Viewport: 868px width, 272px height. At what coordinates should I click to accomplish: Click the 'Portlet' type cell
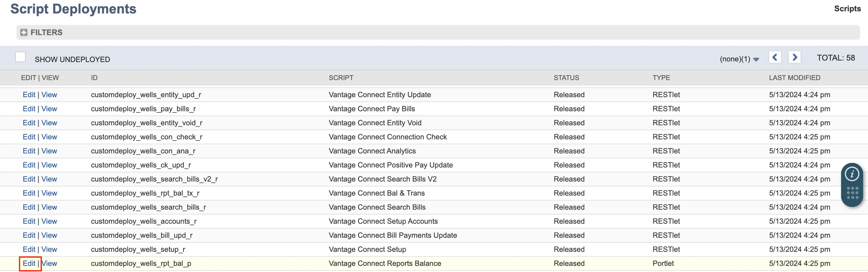coord(663,263)
